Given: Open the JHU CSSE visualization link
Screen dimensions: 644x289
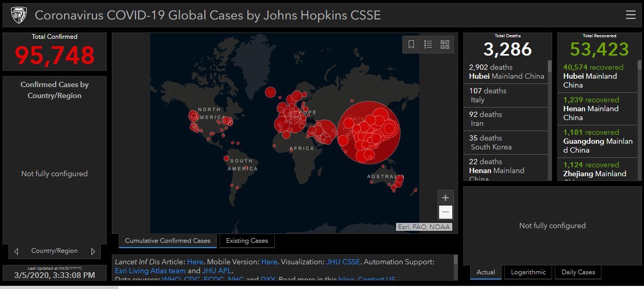Looking at the screenshot, I should [x=343, y=262].
